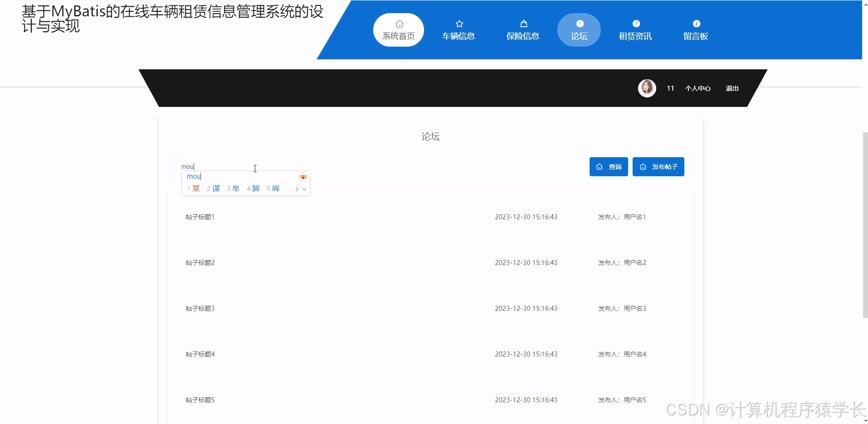The height and width of the screenshot is (424, 868).
Task: Click the 发布帖子 button
Action: point(658,167)
